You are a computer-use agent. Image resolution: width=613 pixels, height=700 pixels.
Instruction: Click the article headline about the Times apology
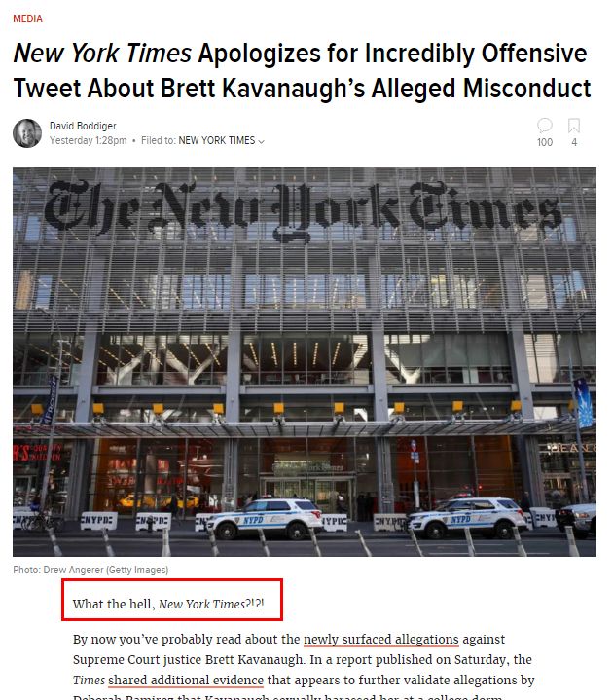click(302, 70)
